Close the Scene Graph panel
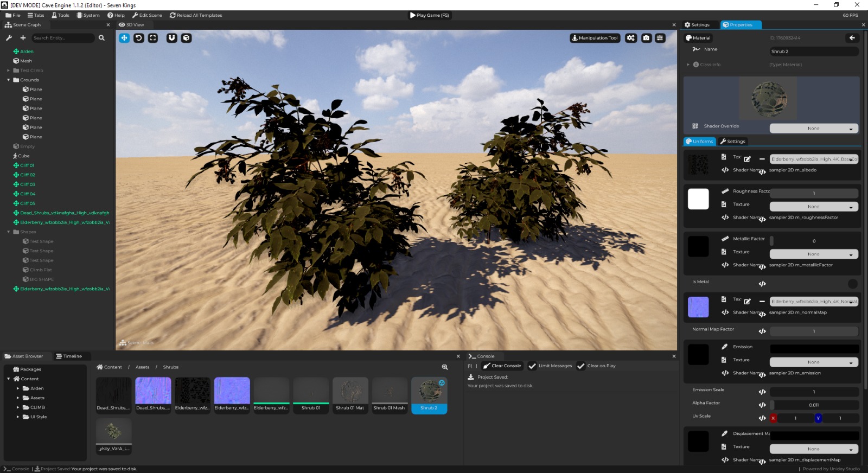Screen dimensions: 868x473 pos(108,25)
